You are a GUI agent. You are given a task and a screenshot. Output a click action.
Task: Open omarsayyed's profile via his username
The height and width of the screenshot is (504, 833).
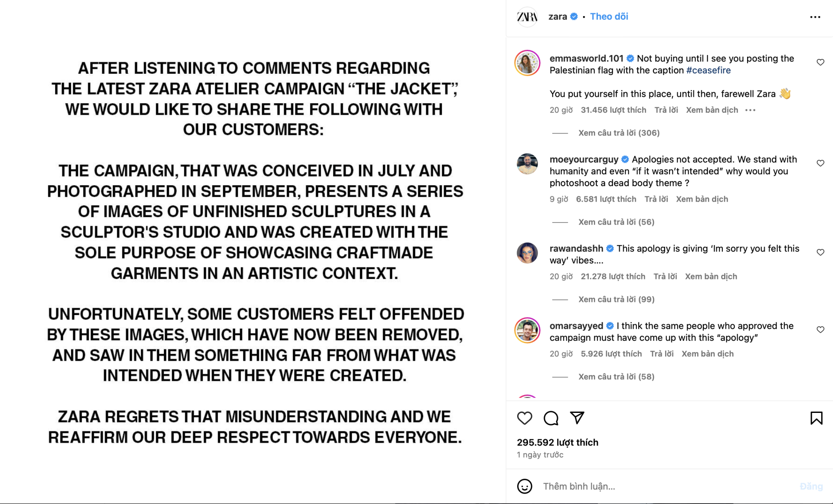(x=577, y=326)
